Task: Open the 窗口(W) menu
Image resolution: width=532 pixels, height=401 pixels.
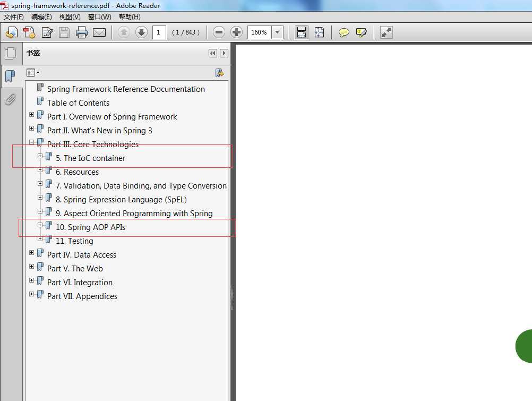Action: click(99, 16)
